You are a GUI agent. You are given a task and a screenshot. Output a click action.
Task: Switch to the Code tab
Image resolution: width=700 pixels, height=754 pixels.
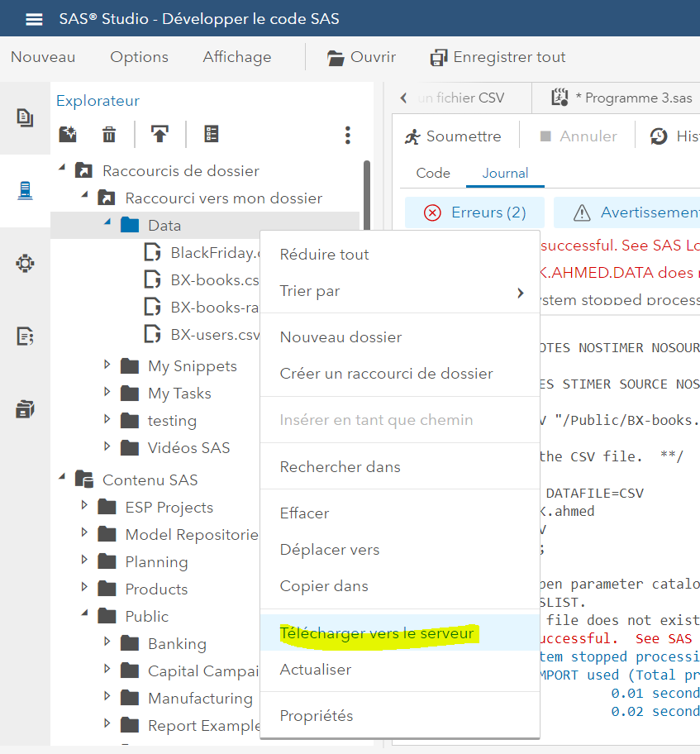coord(433,173)
